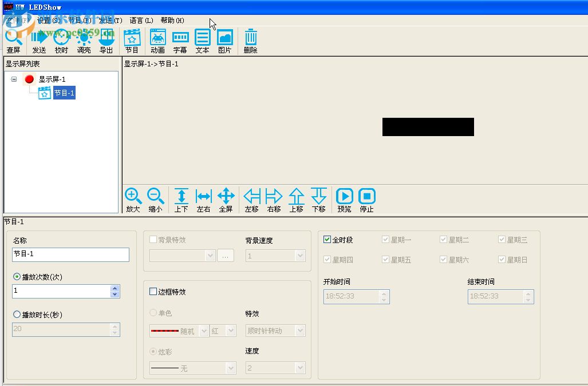Open the 校时 time calibration tool

point(61,38)
